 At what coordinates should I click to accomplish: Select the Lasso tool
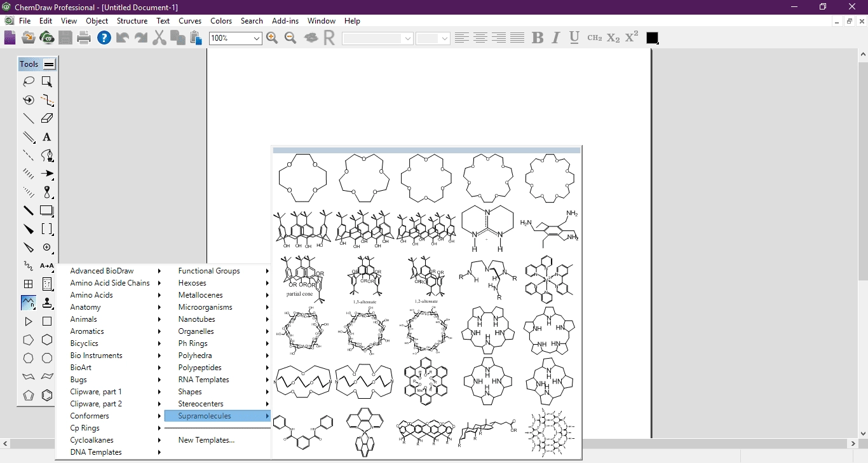tap(29, 81)
